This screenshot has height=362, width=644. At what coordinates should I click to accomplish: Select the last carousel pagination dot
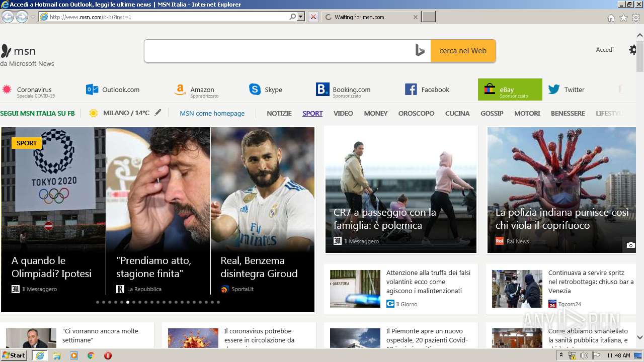[218, 302]
